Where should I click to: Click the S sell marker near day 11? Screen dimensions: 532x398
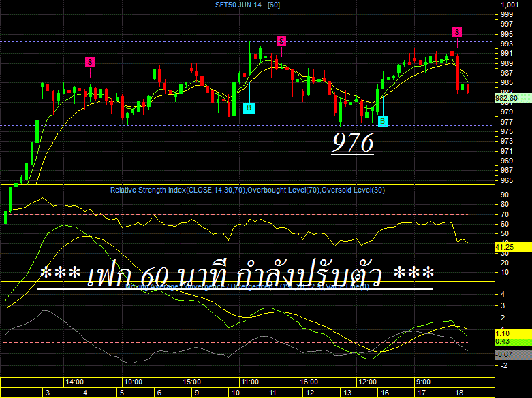(x=281, y=41)
